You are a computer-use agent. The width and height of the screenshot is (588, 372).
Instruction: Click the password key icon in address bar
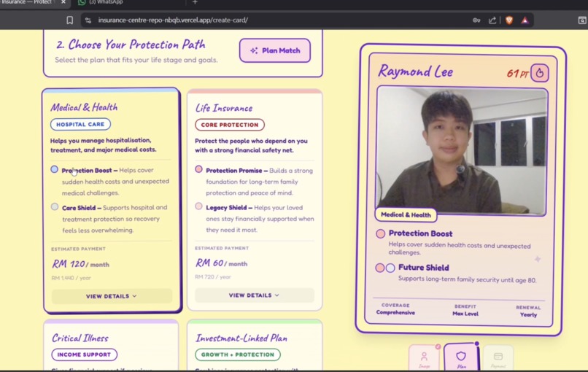(x=476, y=20)
